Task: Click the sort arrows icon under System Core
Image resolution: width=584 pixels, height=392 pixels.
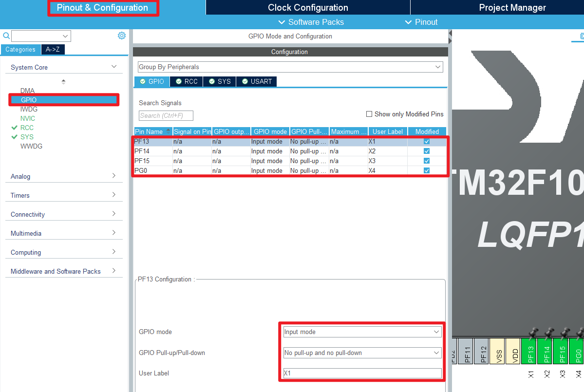Action: [63, 81]
